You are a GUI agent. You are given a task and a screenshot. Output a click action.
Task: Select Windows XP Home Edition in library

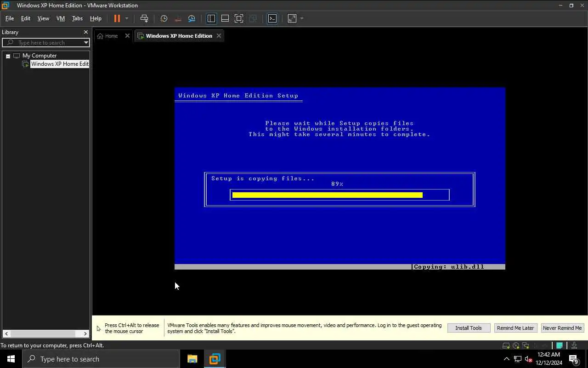59,64
